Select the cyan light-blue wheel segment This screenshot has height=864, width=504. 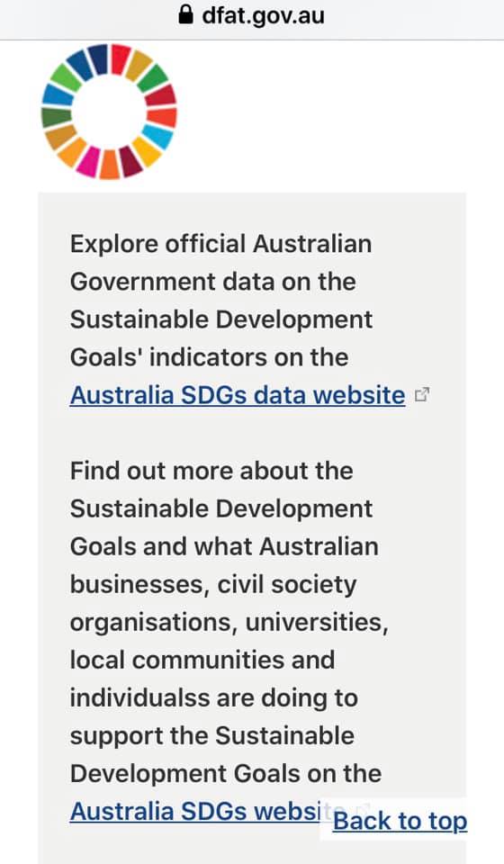pyautogui.click(x=157, y=136)
